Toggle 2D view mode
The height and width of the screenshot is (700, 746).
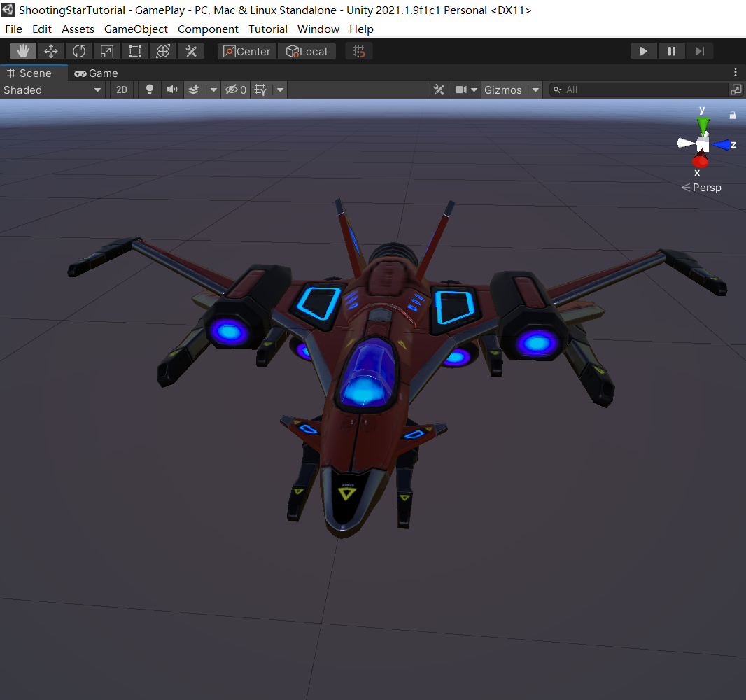pyautogui.click(x=121, y=90)
